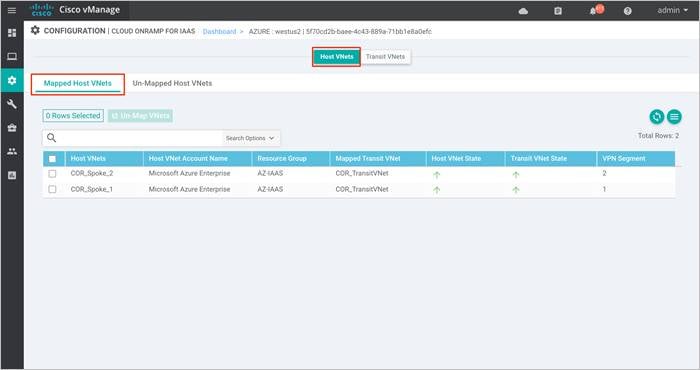Screen dimensions: 700x370
Task: Open the Configuration gear in sidebar
Action: click(12, 80)
